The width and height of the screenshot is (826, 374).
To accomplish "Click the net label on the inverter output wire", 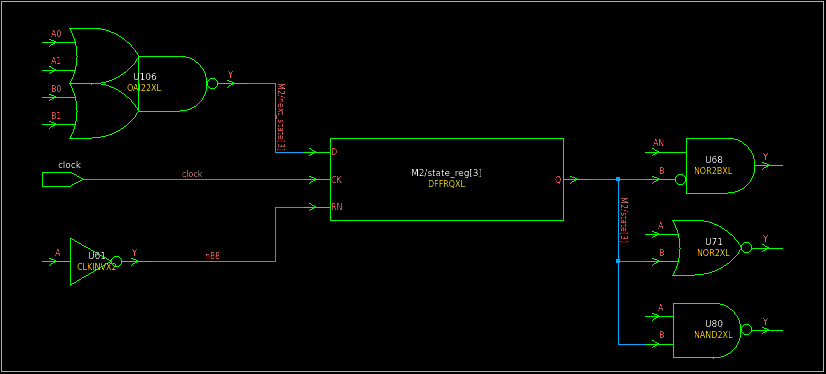I will 213,255.
